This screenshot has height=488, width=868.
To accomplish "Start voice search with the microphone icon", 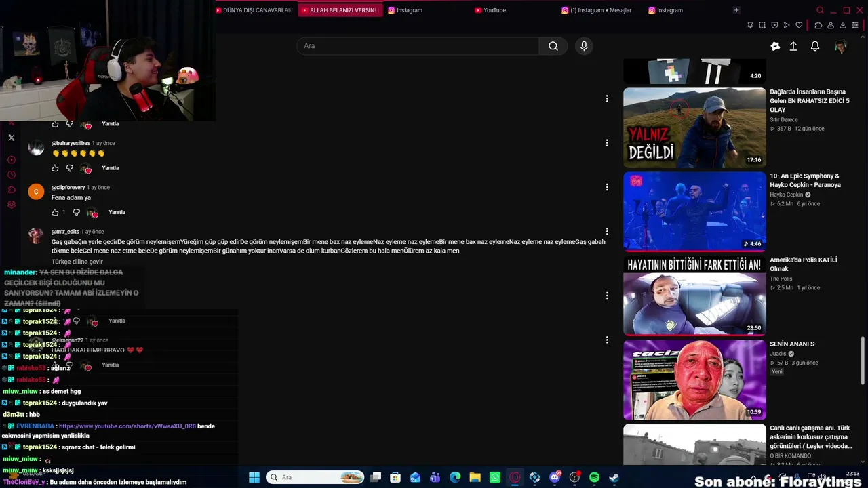I will click(x=584, y=46).
